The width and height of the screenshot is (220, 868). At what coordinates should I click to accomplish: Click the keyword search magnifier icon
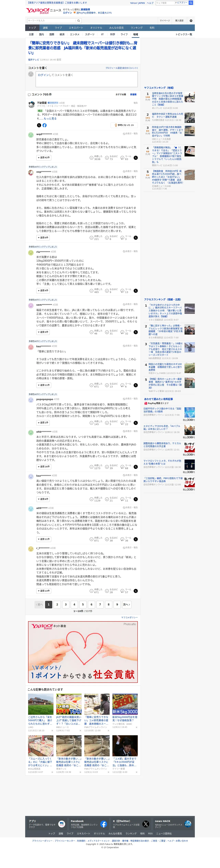[x=79, y=21]
